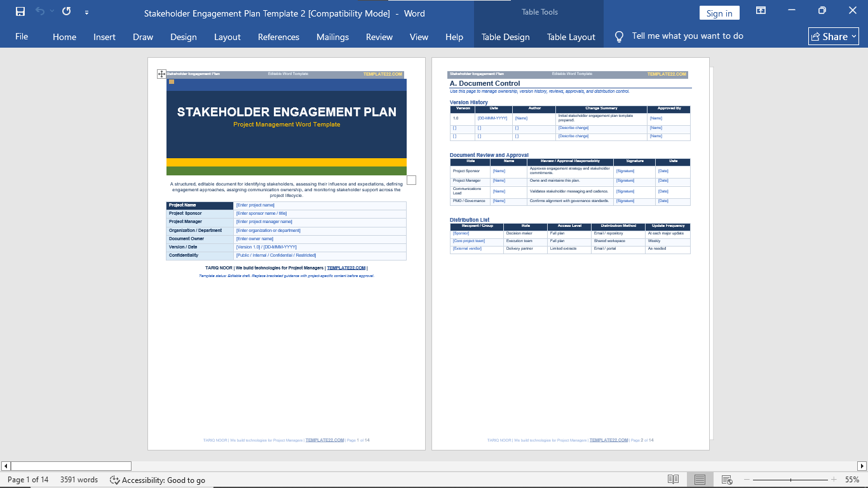Open the Share button dropdown
The height and width of the screenshot is (488, 868).
(x=834, y=36)
